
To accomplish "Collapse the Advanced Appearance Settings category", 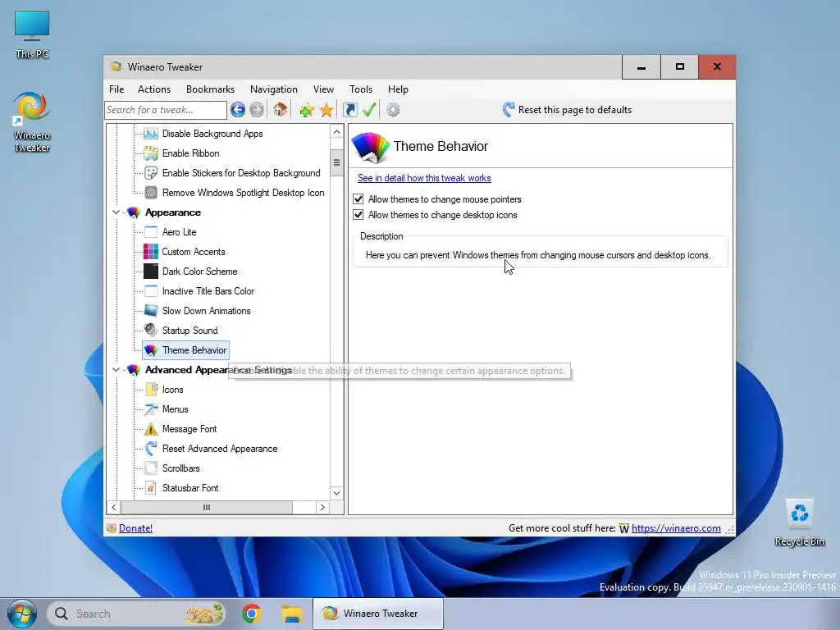I will (x=116, y=370).
